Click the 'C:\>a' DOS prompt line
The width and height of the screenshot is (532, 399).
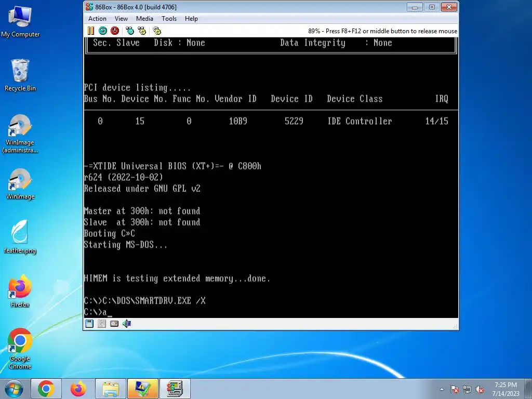[98, 312]
